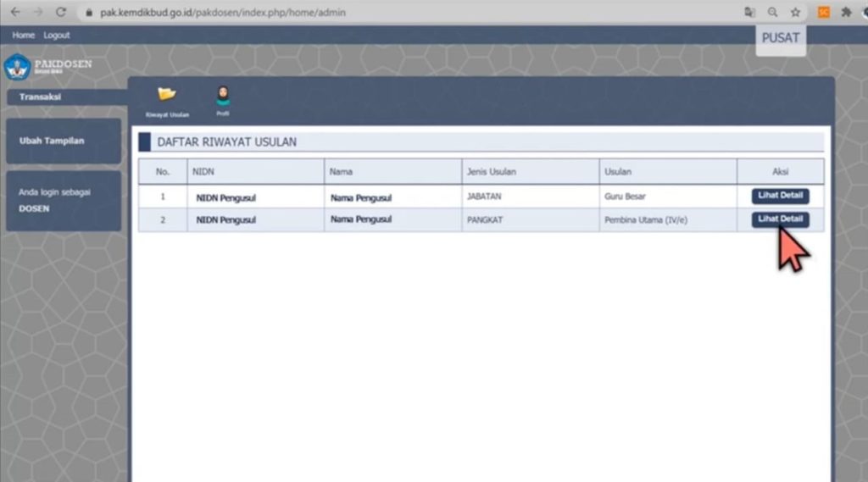This screenshot has width=868, height=482.
Task: Click the address bar lock icon
Action: [x=88, y=12]
